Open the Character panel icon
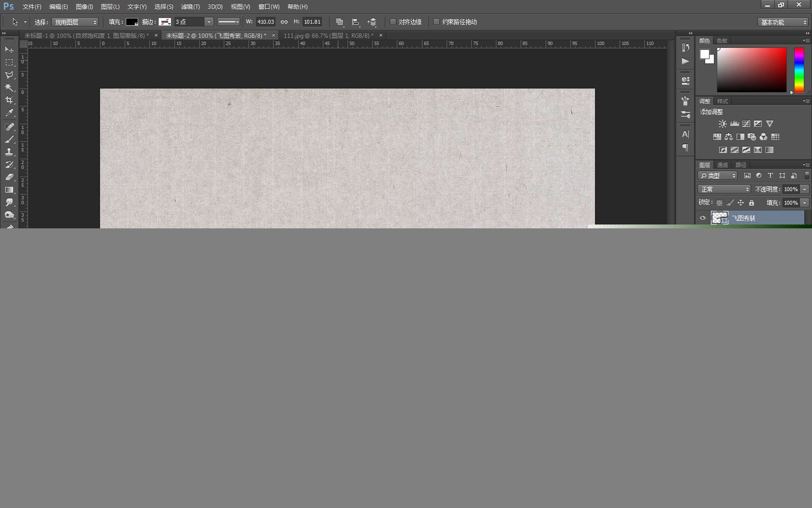 click(x=685, y=134)
